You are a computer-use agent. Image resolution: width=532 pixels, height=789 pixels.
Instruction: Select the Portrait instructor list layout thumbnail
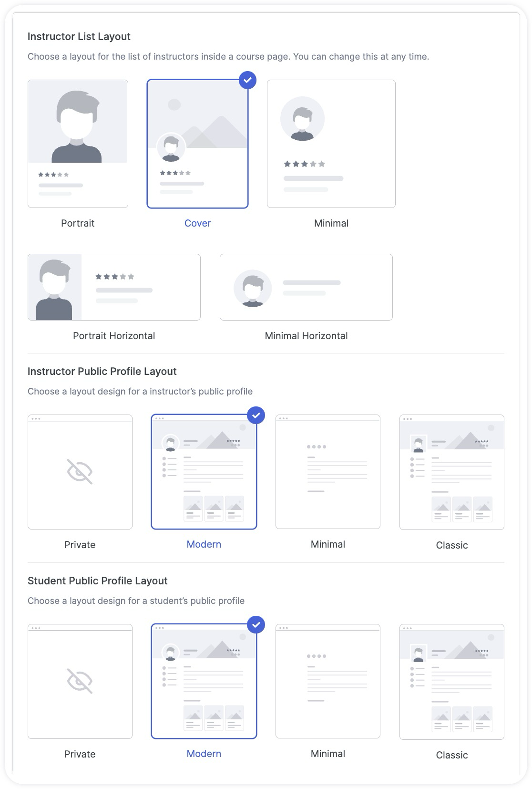point(78,144)
